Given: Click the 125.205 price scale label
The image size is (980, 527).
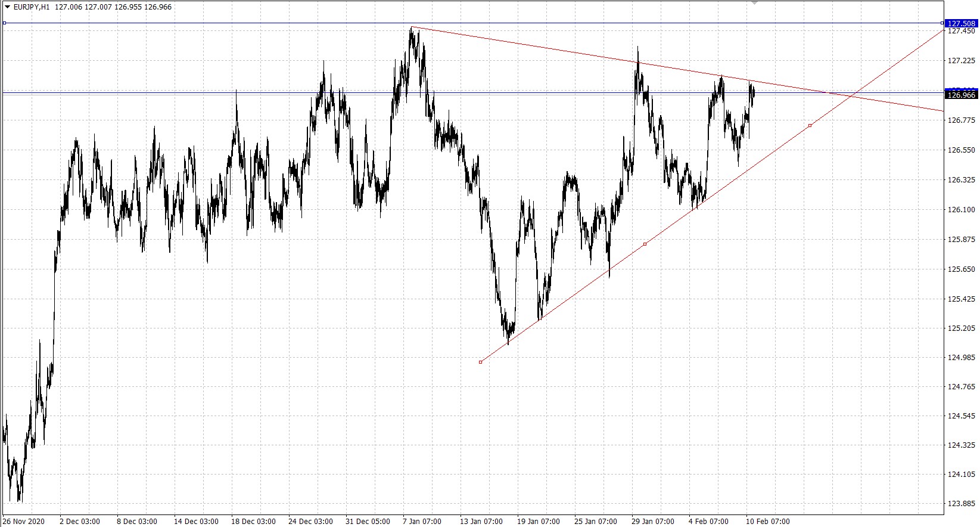Looking at the screenshot, I should tap(962, 328).
